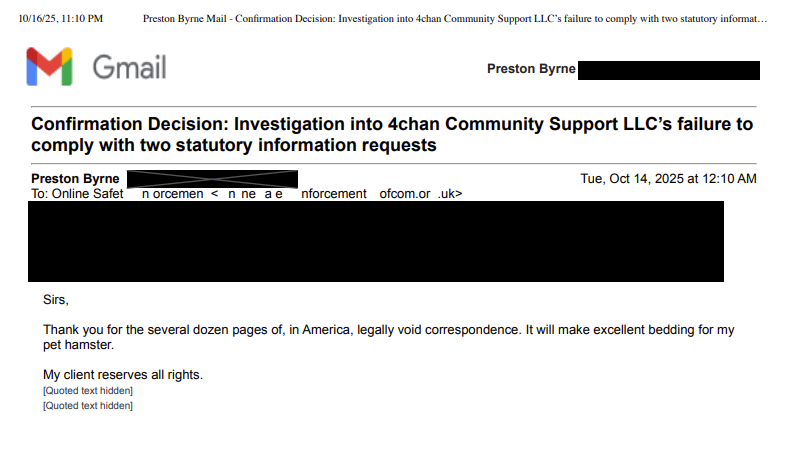Expand the first Quoted text hidden link
795x462 pixels.
tap(87, 391)
